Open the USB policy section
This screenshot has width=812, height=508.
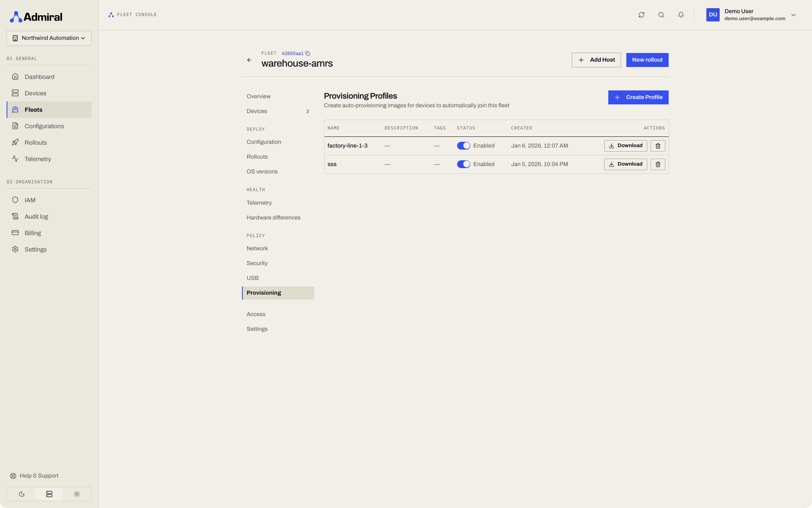278,278
